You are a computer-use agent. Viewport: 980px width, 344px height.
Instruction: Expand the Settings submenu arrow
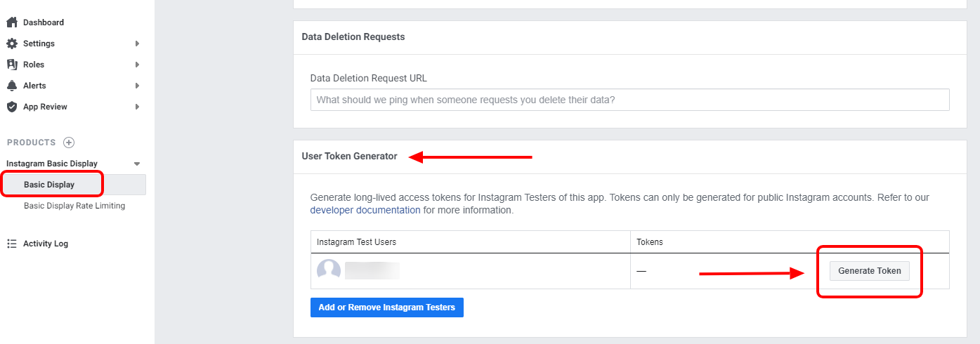138,44
